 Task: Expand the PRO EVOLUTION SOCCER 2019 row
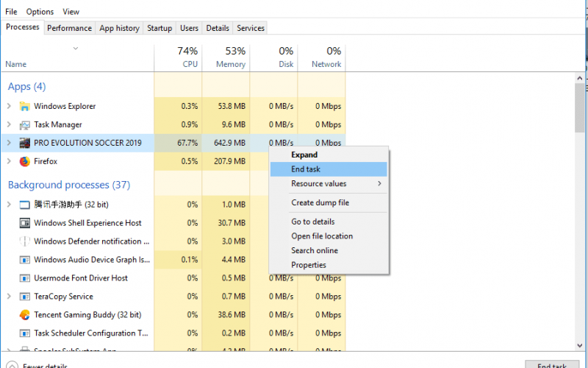click(9, 143)
